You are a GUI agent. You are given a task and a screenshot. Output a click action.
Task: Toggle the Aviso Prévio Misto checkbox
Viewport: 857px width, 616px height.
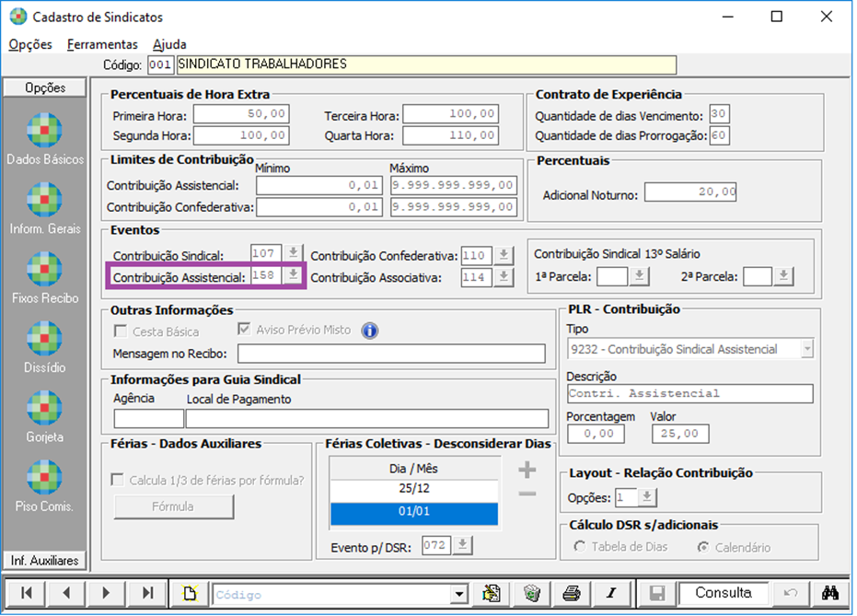[244, 329]
